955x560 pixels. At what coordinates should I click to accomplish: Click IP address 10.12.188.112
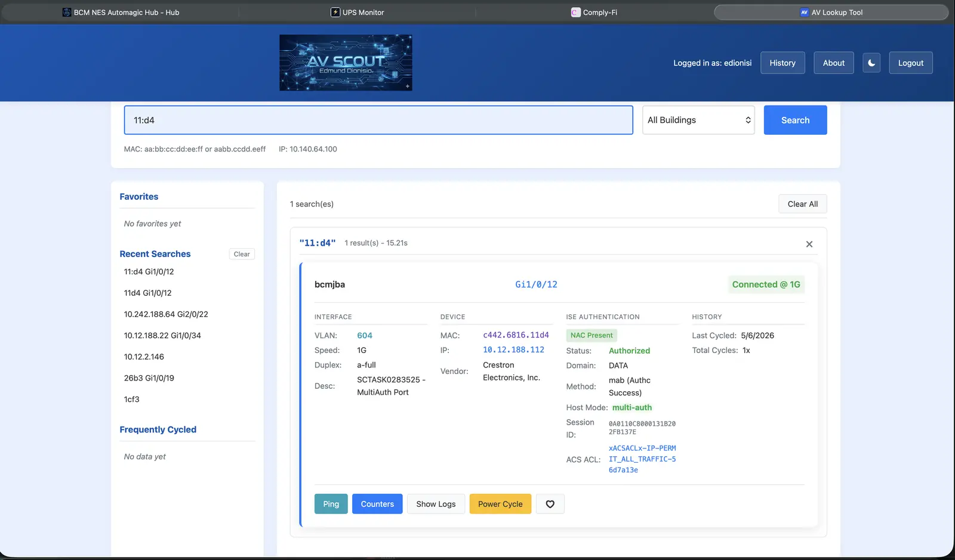pos(513,350)
